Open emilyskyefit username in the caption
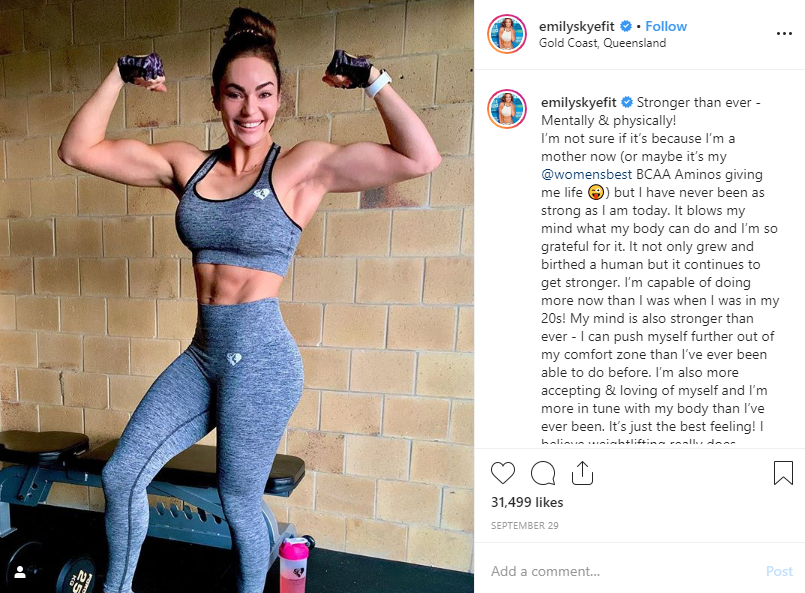This screenshot has height=593, width=805. point(579,102)
